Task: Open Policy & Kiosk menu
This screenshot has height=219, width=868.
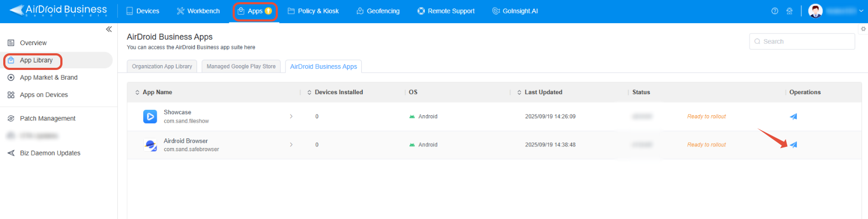Action: [313, 11]
